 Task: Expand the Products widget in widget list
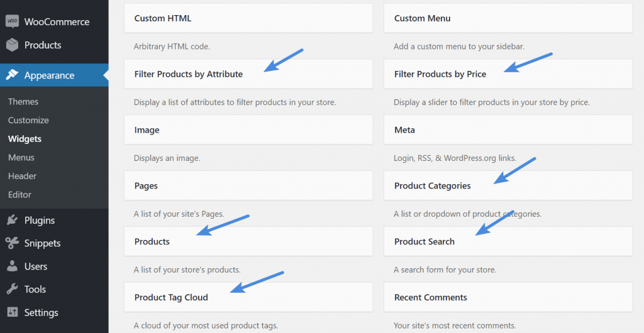coord(248,241)
